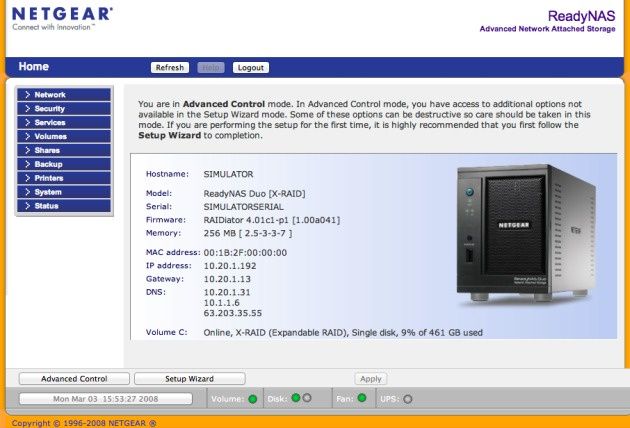Open the Security section label
The height and width of the screenshot is (428, 630).
coord(49,109)
